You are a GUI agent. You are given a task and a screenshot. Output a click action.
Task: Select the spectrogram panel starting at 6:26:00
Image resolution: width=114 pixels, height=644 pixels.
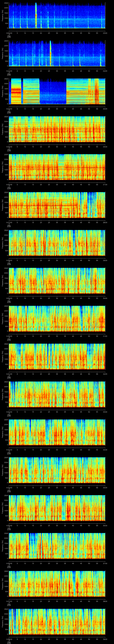pos(57,167)
